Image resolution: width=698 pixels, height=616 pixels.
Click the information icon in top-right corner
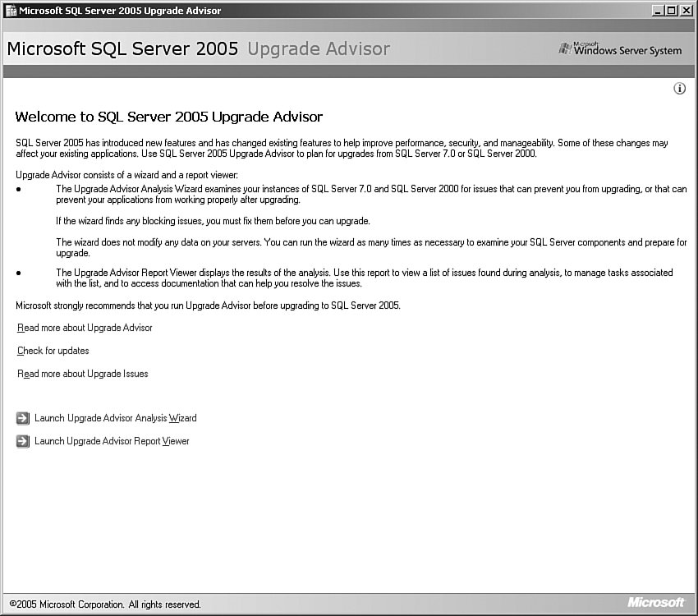tap(679, 89)
